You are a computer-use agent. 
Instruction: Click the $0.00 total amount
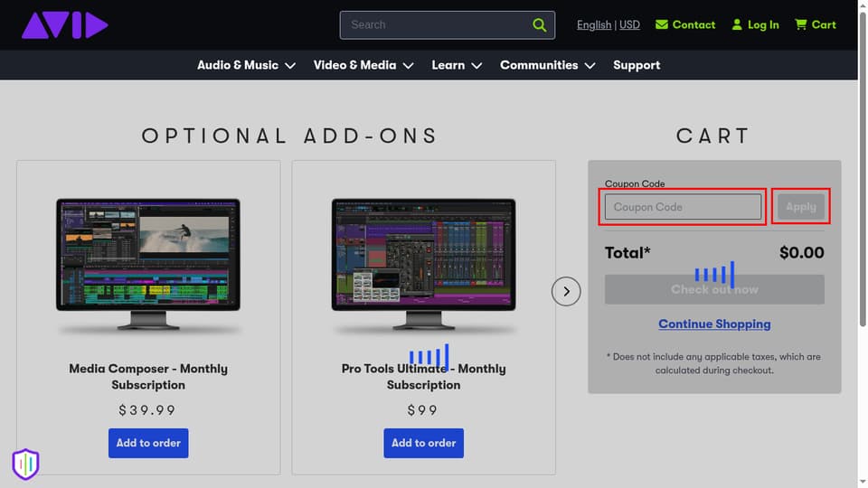click(802, 252)
